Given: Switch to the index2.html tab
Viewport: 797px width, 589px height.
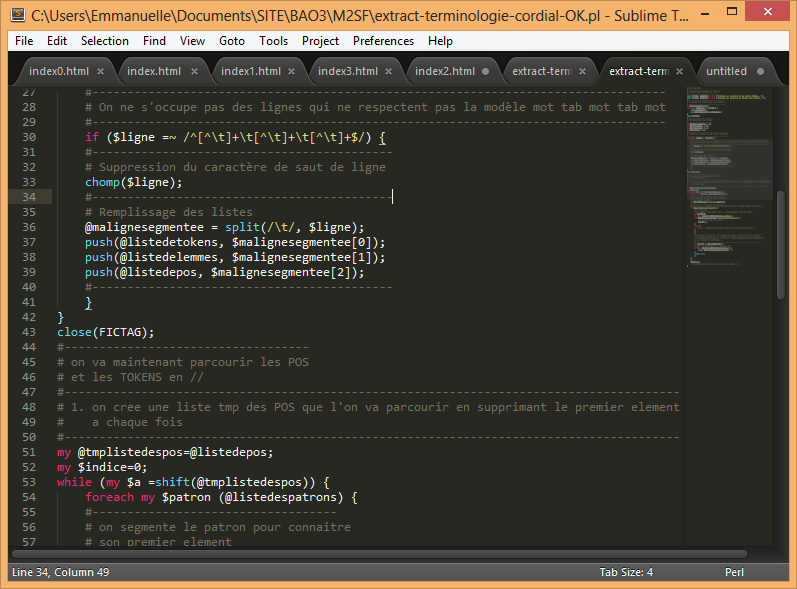Looking at the screenshot, I should (x=445, y=72).
